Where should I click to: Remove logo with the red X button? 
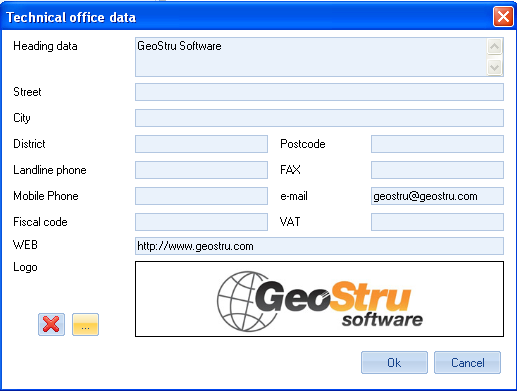tap(51, 324)
